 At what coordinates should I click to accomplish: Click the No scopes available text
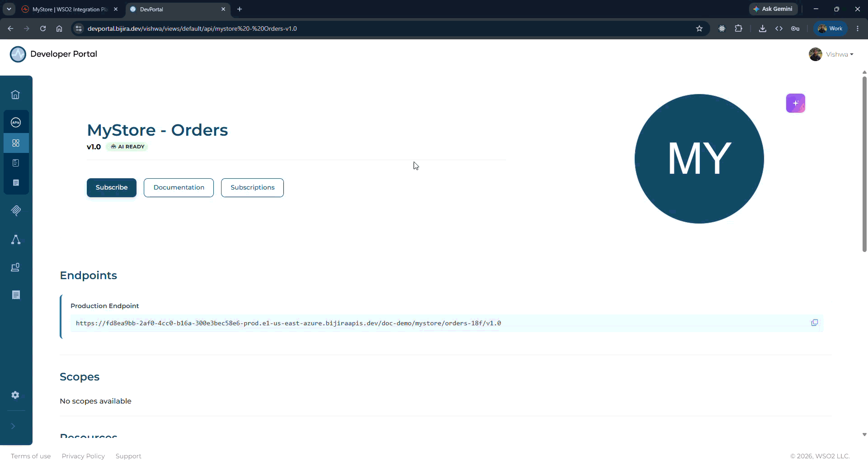pos(95,401)
